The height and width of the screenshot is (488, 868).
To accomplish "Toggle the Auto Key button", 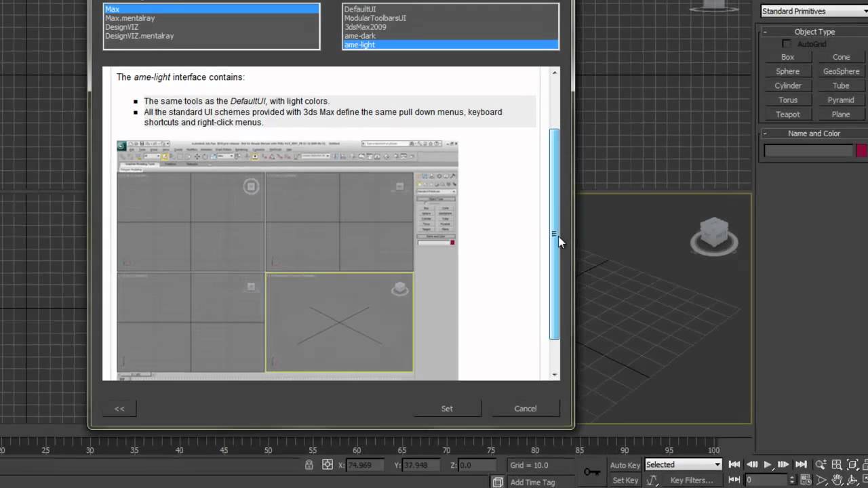I will (x=625, y=465).
